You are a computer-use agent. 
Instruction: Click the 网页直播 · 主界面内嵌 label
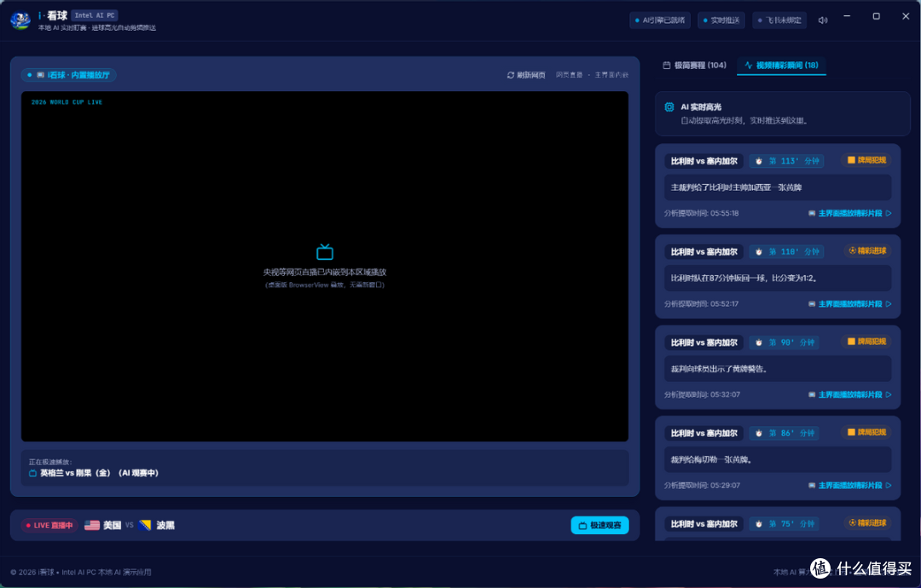[592, 75]
